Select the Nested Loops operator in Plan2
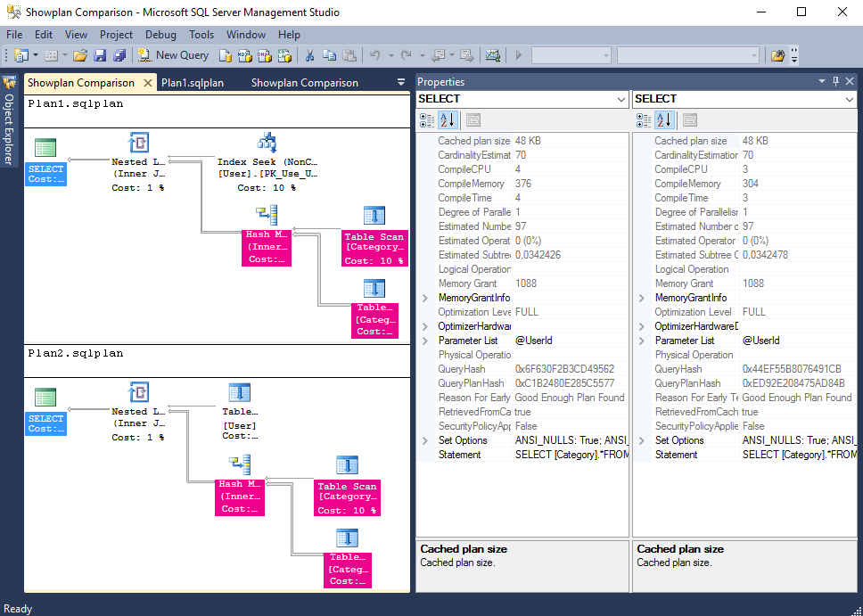This screenshot has height=616, width=863. click(138, 392)
